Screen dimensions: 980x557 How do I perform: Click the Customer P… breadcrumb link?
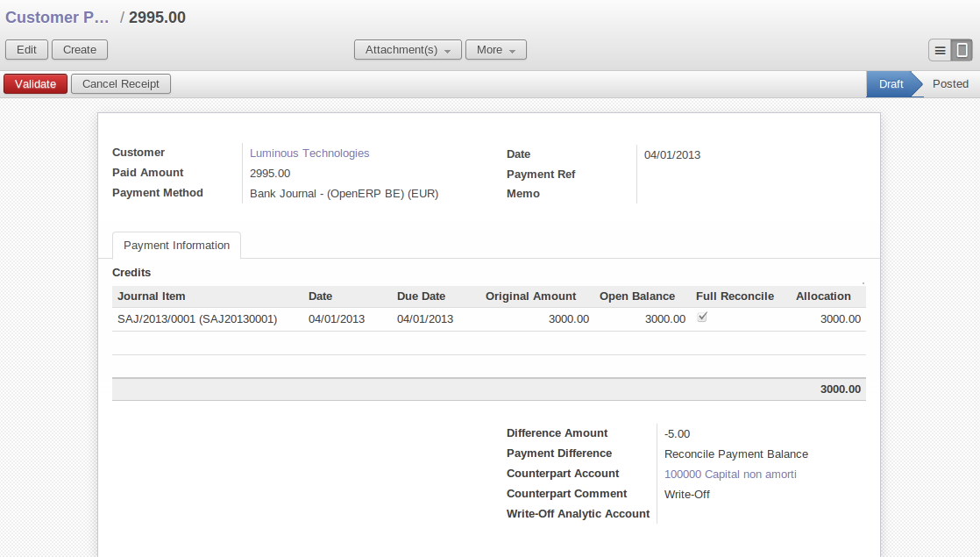coord(58,18)
